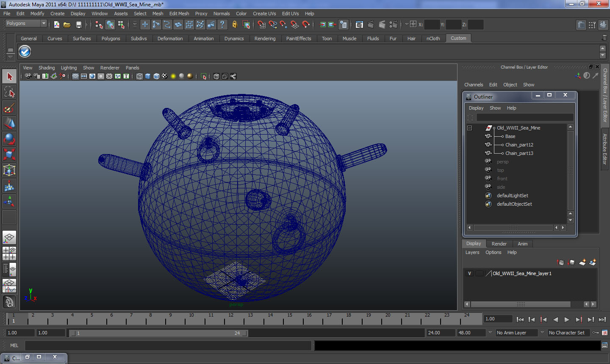Click the current frame field showing 1.00
Screen dimensions: 610x364
pos(498,319)
